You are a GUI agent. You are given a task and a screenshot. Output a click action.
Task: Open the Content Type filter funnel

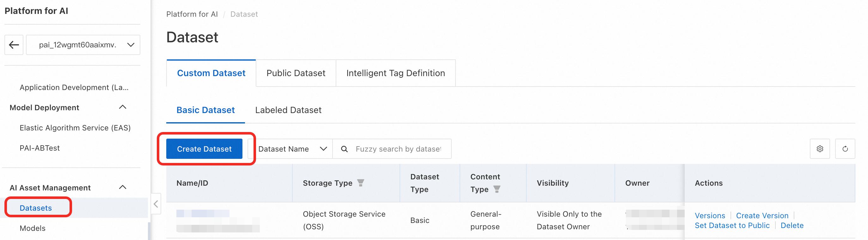[497, 189]
